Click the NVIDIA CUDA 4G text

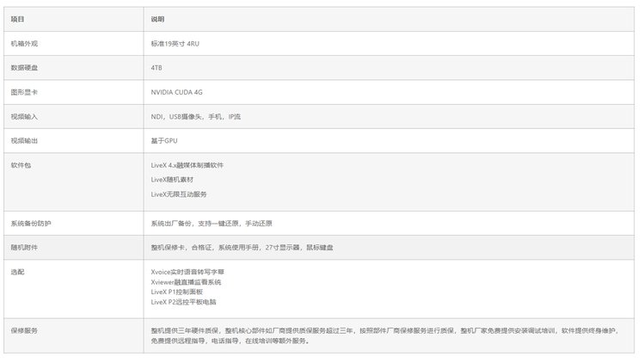point(176,91)
